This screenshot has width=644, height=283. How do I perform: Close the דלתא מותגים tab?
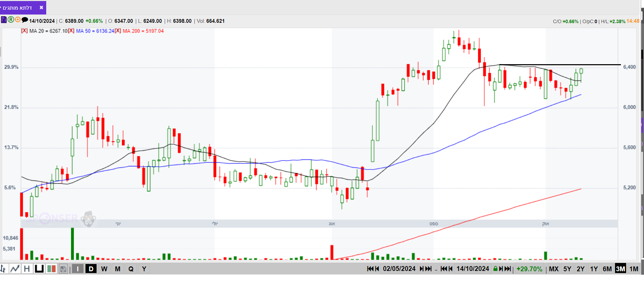pyautogui.click(x=41, y=7)
